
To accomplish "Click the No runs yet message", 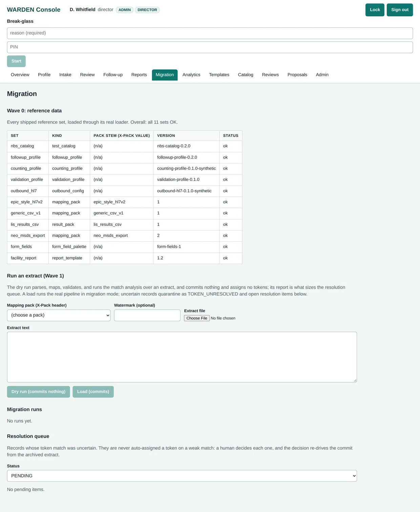I will pos(20,421).
